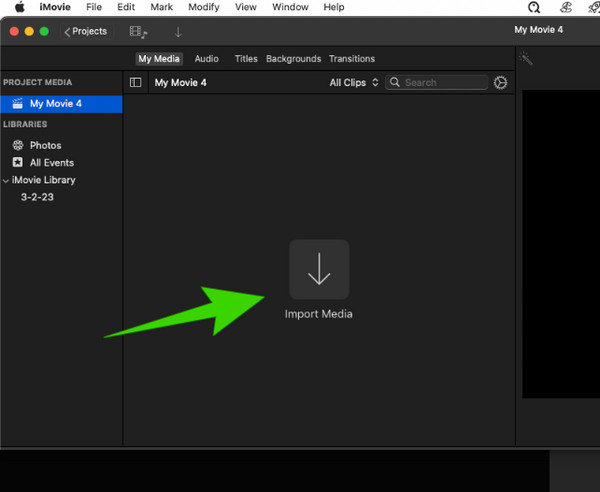The width and height of the screenshot is (600, 492).
Task: Click the magnifier icon in the menu bar
Action: click(x=534, y=7)
